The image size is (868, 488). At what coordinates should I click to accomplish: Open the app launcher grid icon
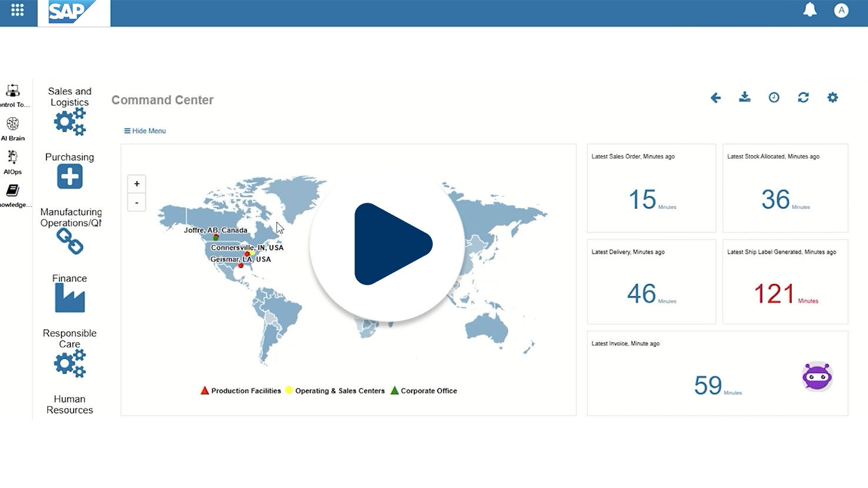(x=18, y=10)
